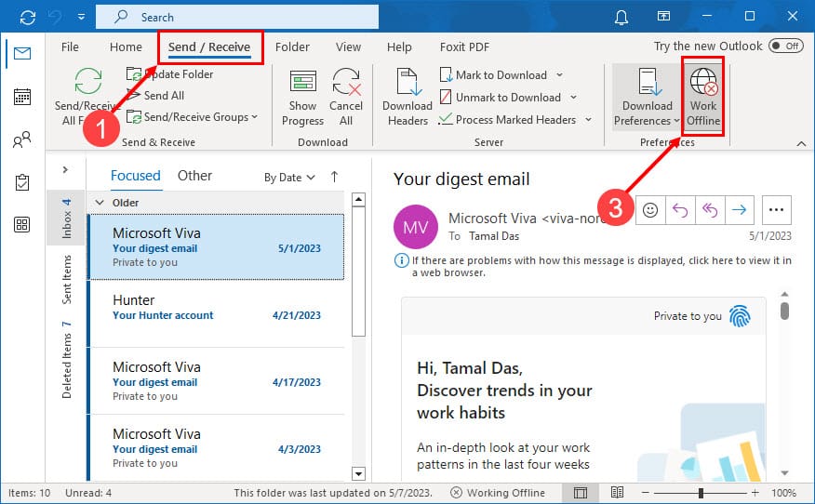Switch to the Other inbox tab
The height and width of the screenshot is (504, 815).
tap(195, 176)
